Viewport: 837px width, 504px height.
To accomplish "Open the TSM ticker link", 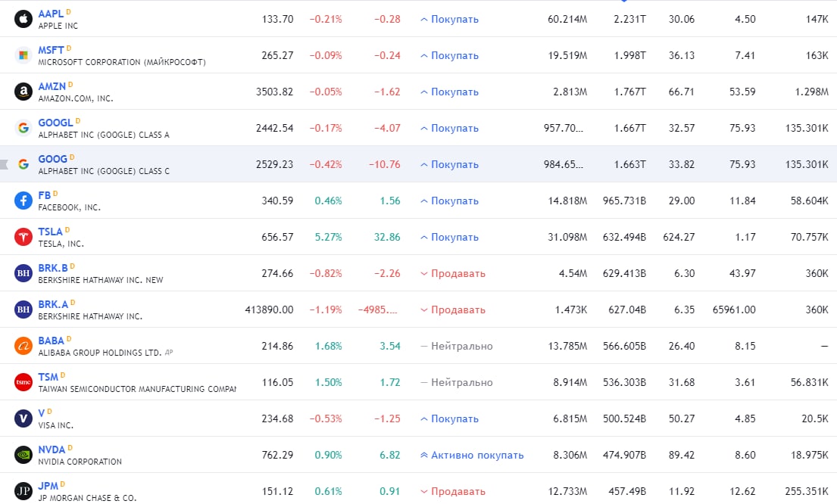I will tap(48, 377).
